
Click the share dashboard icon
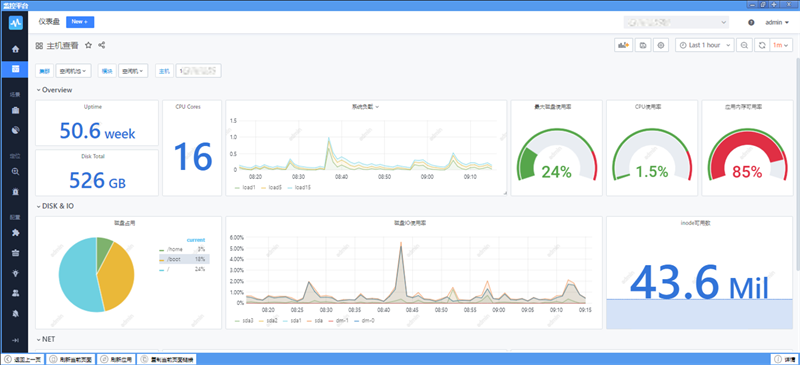102,45
